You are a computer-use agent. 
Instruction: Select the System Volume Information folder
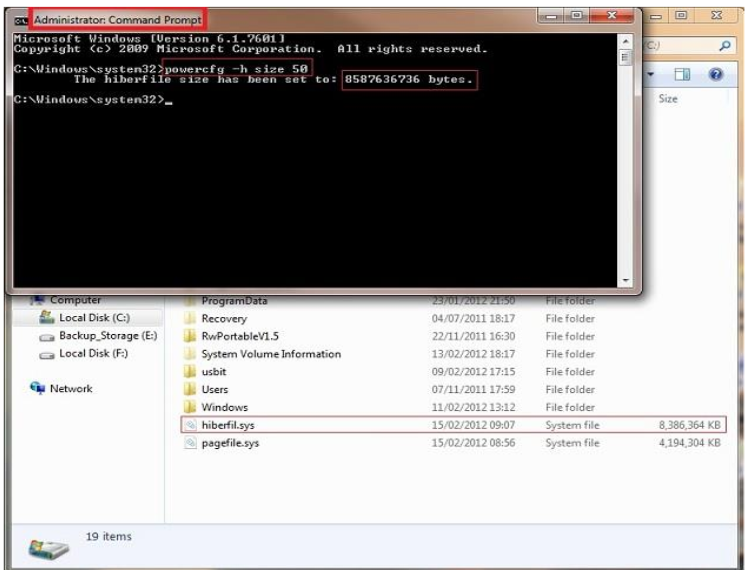point(271,354)
